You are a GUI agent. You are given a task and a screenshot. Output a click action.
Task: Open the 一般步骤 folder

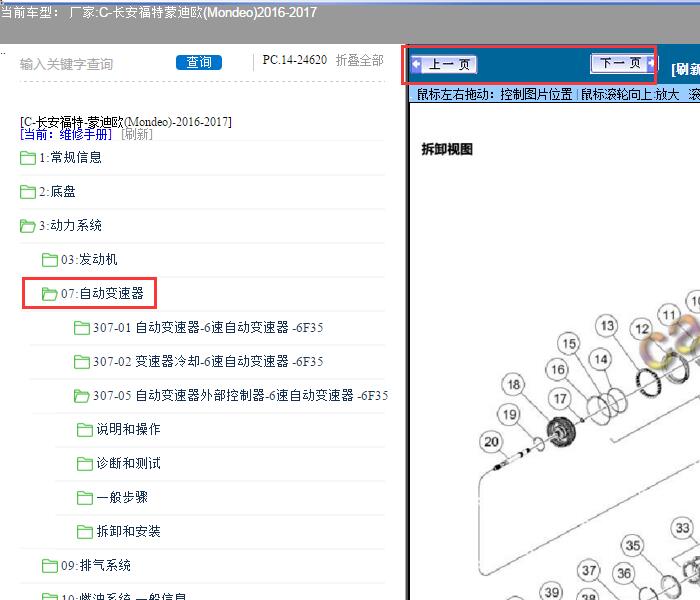tap(122, 497)
